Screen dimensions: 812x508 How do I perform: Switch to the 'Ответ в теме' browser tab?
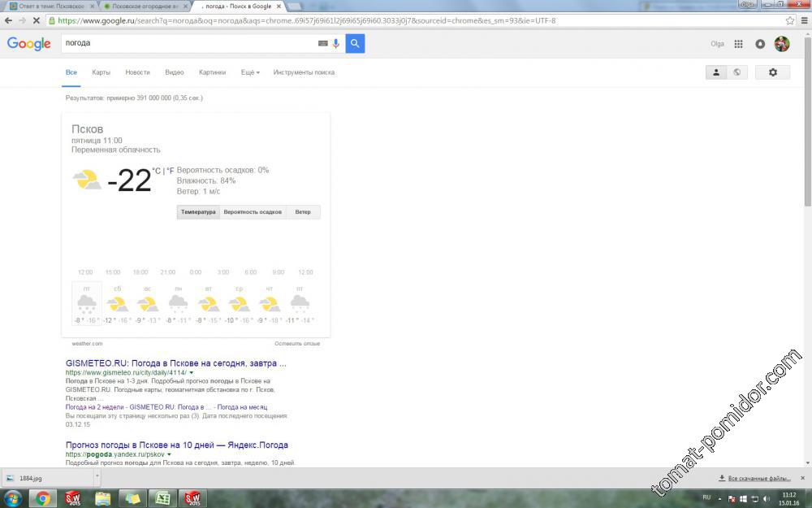[52, 7]
